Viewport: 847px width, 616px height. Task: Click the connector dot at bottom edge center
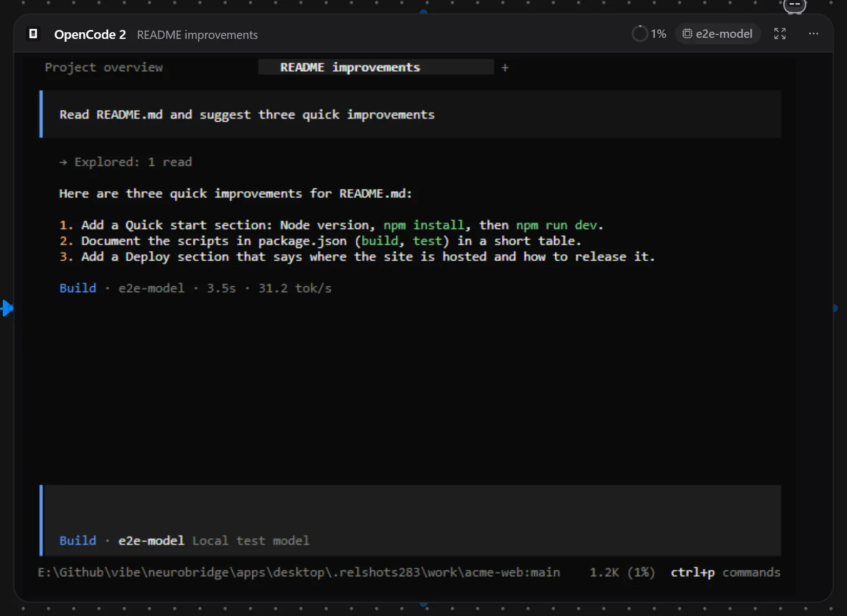pos(423,604)
